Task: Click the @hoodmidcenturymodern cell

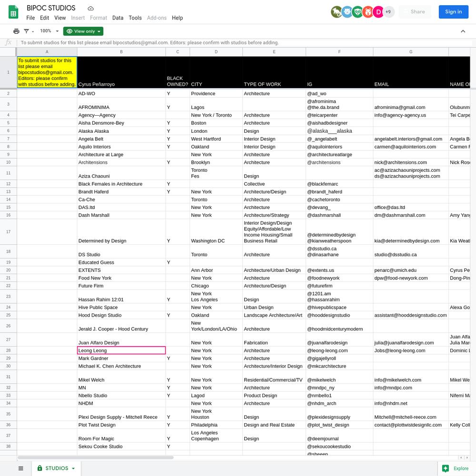Action: click(x=339, y=326)
